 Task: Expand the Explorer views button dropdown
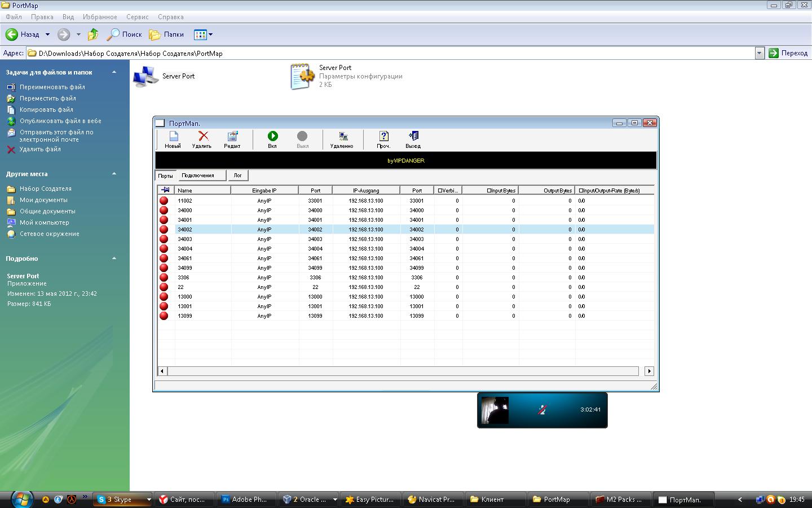[211, 34]
